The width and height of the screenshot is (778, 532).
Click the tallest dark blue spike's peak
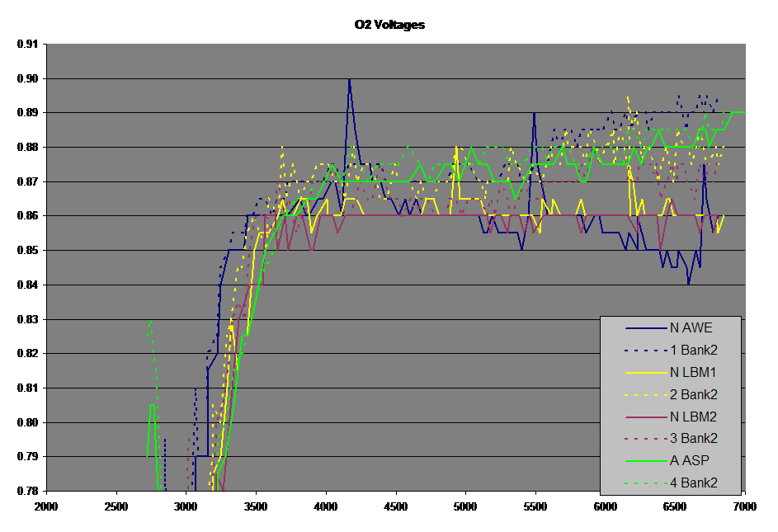(x=350, y=79)
